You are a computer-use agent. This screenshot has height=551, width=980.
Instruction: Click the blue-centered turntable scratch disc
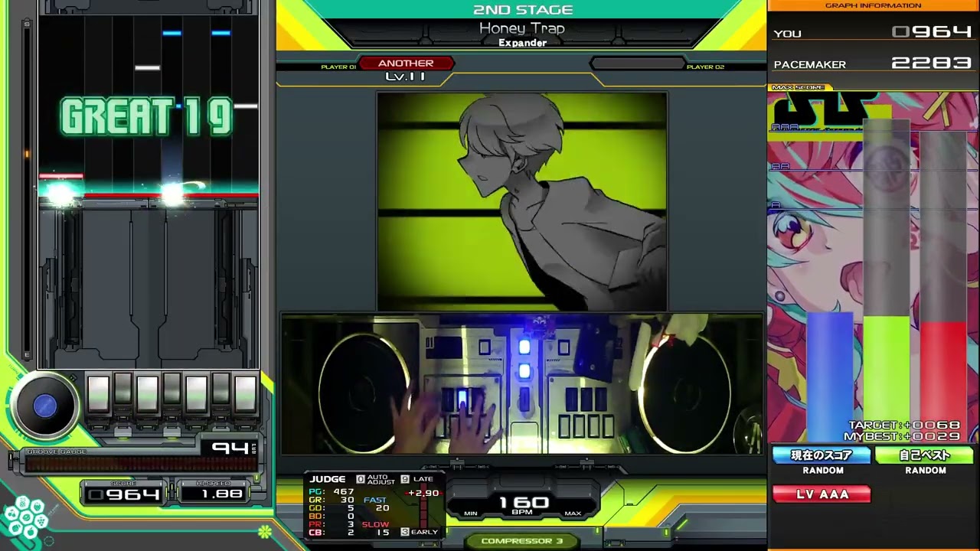(44, 406)
